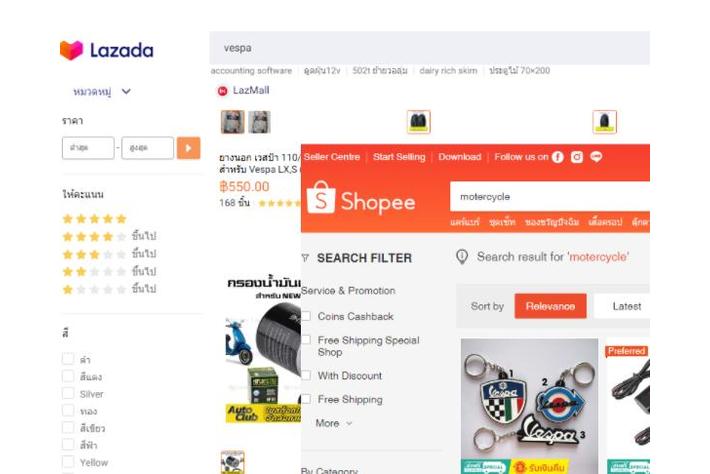Open Shopee's Facebook page icon
The height and width of the screenshot is (474, 710).
click(x=558, y=157)
